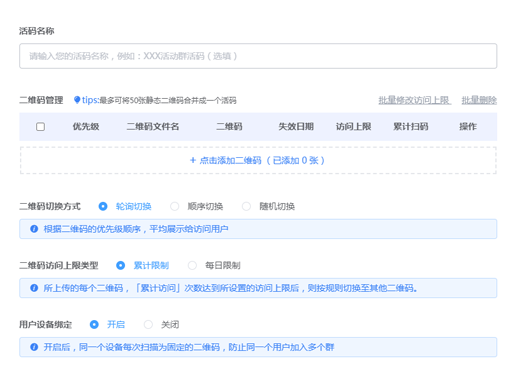Select 关闭 for user device binding

point(148,324)
